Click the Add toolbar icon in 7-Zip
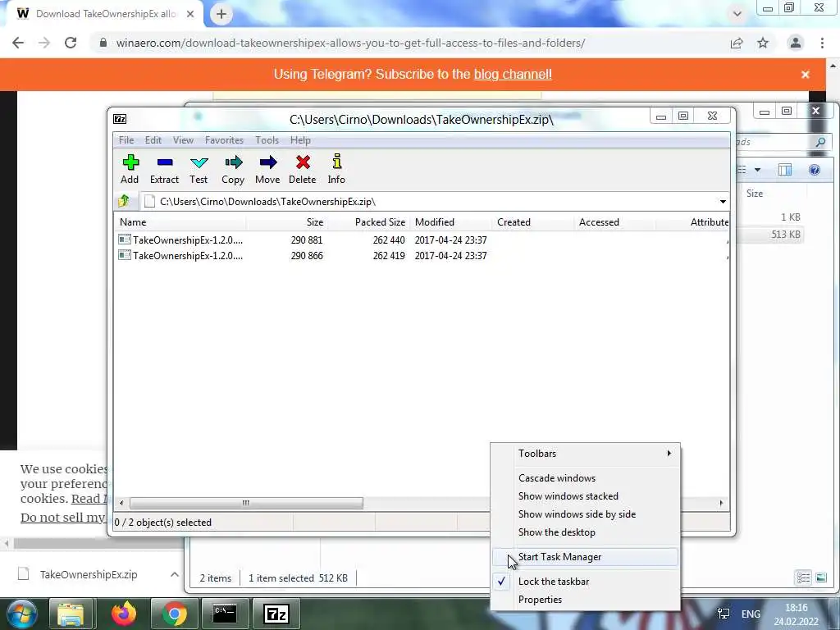840x630 pixels. click(130, 169)
